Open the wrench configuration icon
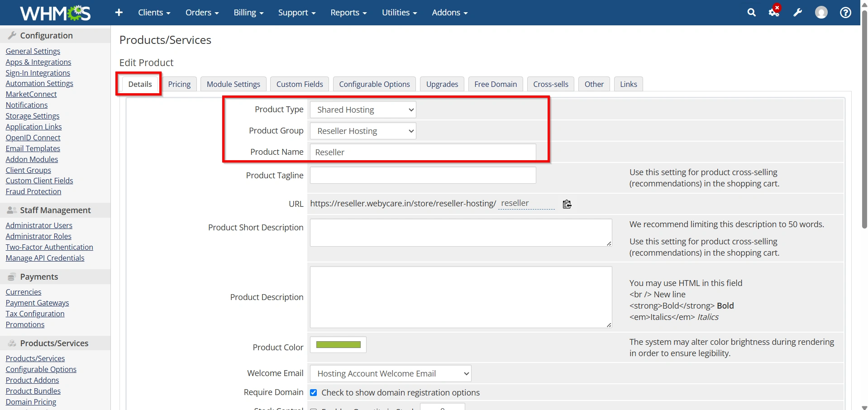The width and height of the screenshot is (868, 410). (x=798, y=13)
